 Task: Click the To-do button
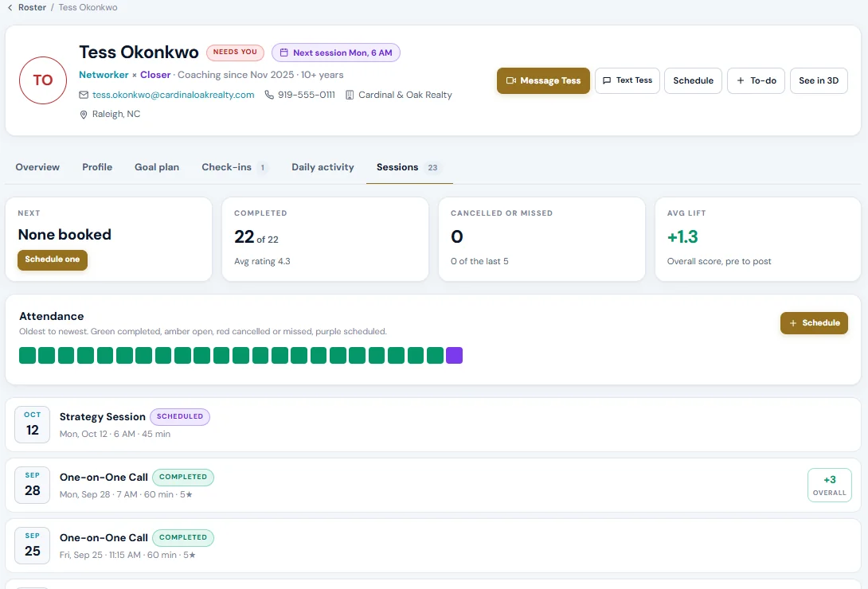coord(757,80)
